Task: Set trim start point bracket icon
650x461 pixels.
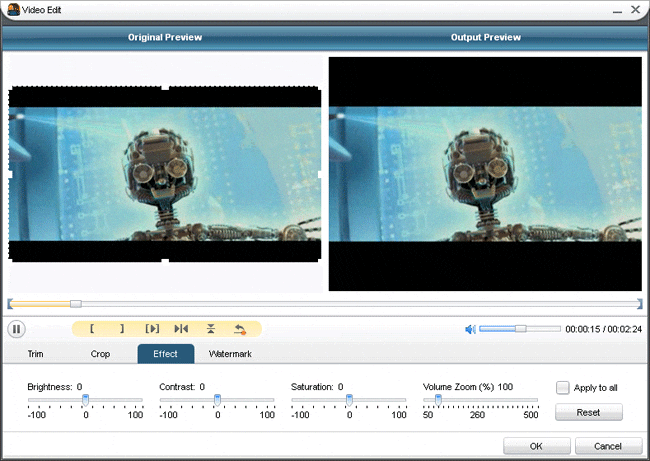Action: click(92, 329)
